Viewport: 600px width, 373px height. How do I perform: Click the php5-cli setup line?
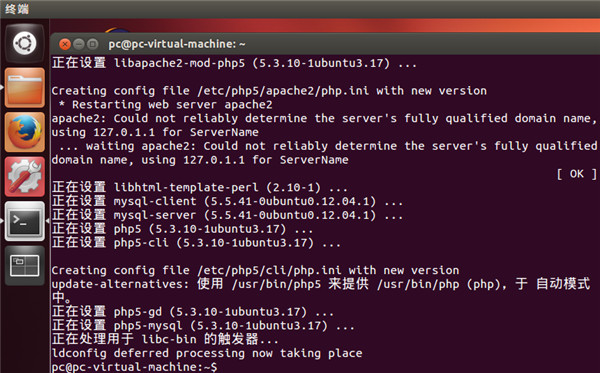[196, 243]
